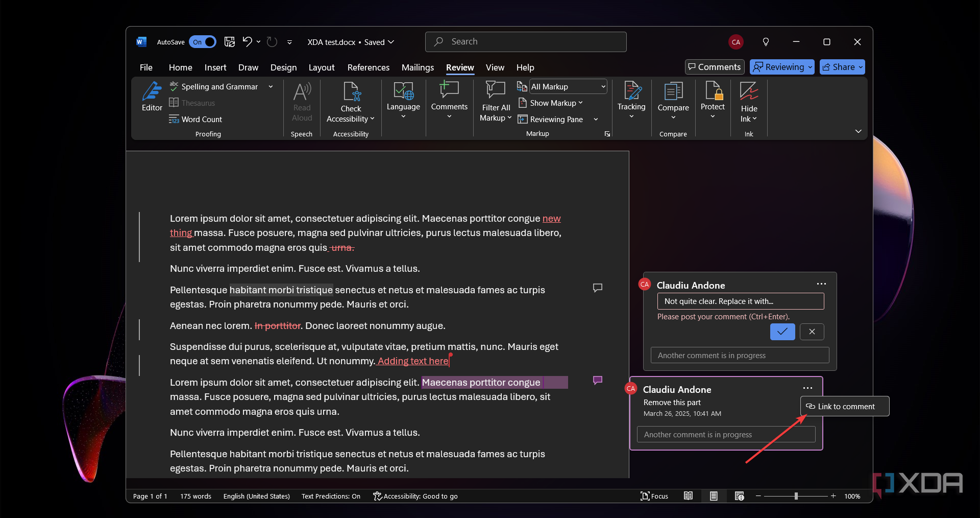Open the lightbulb help icon
Image resolution: width=980 pixels, height=518 pixels.
[766, 42]
